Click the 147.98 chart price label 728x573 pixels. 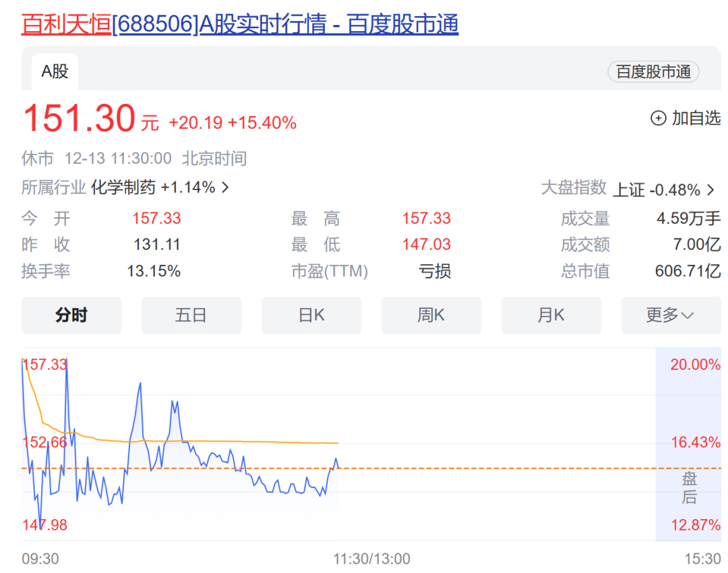coord(45,525)
